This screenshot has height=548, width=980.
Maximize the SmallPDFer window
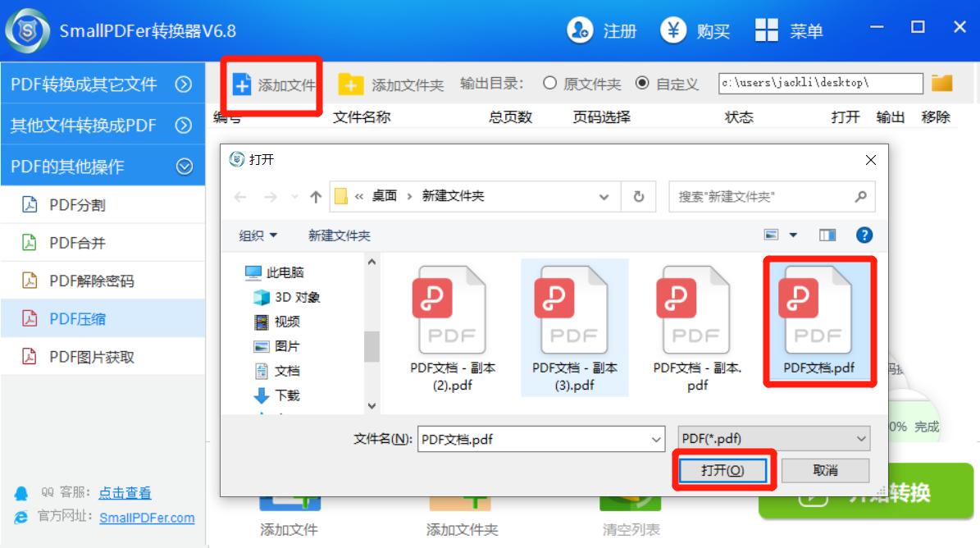[918, 28]
